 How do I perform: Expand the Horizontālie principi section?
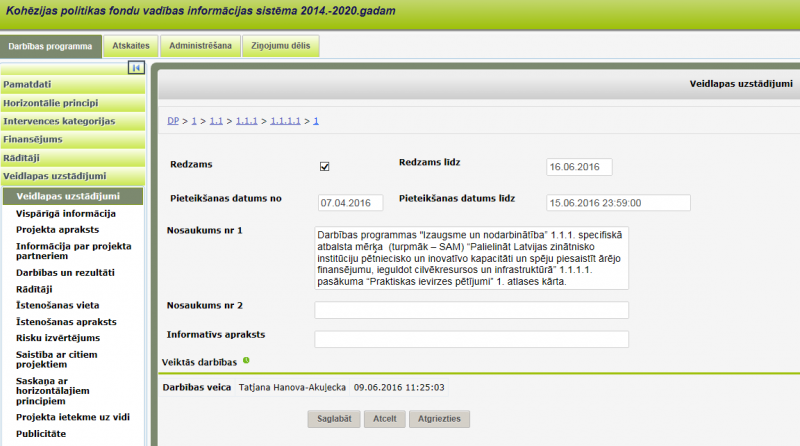73,102
